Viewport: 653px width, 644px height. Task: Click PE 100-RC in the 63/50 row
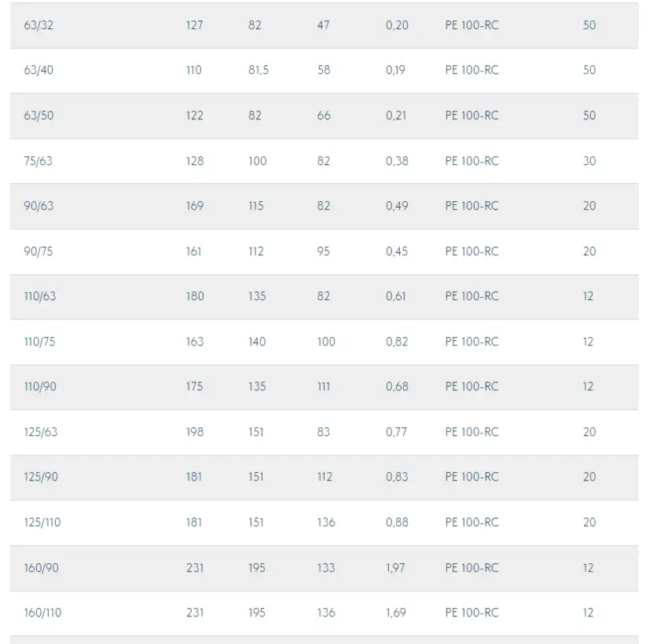[x=471, y=115]
